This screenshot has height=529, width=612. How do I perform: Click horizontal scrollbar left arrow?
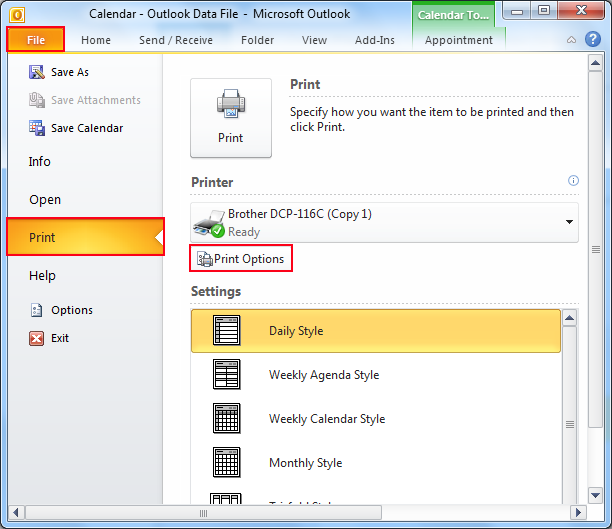click(16, 512)
